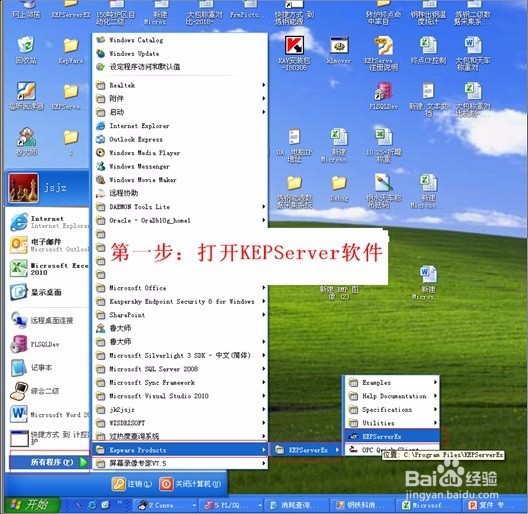Click the Utilities folder icon
Viewport: 528px width, 514px height.
(353, 423)
